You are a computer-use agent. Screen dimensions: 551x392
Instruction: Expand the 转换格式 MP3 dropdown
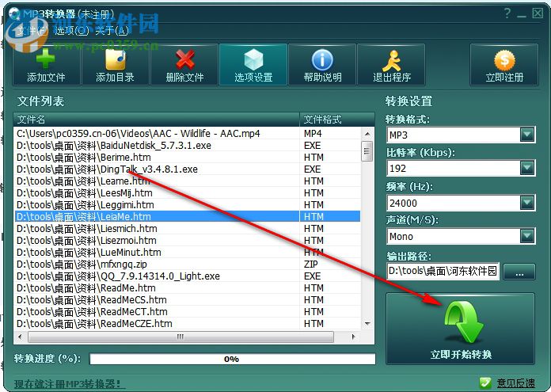coord(527,135)
